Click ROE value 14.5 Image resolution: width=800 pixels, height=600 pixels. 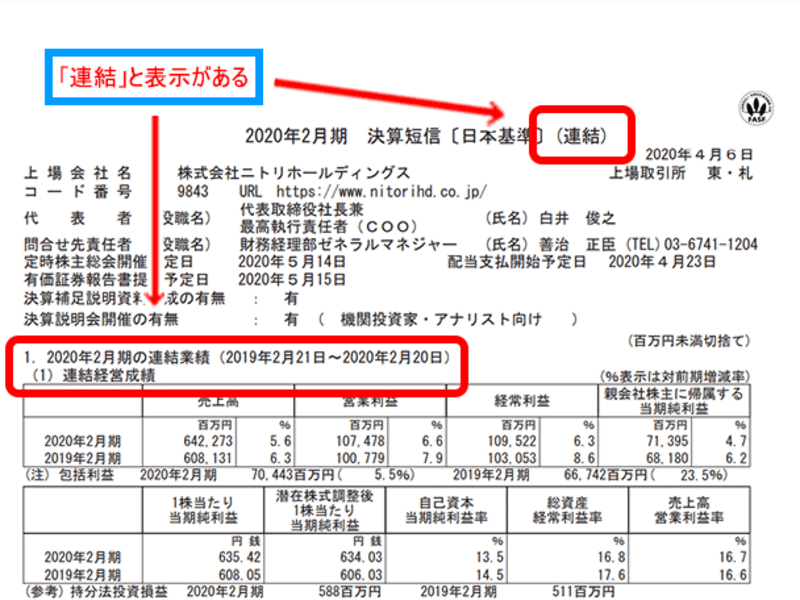tap(489, 575)
